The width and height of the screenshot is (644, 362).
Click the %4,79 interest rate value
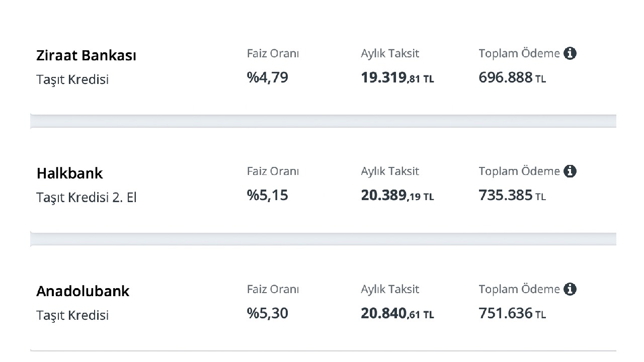pyautogui.click(x=268, y=78)
